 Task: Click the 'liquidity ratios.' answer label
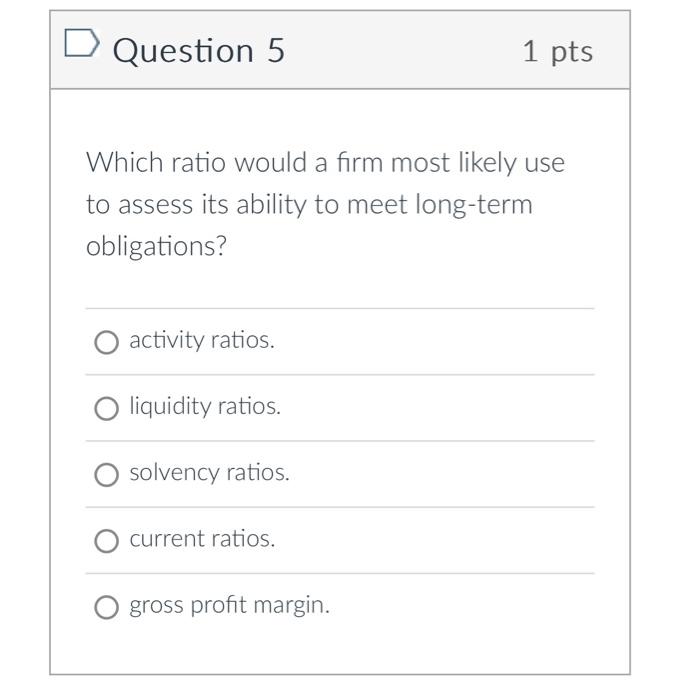[205, 406]
